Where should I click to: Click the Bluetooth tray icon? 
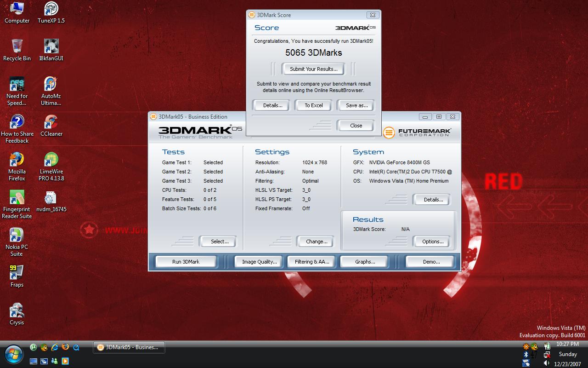point(526,355)
